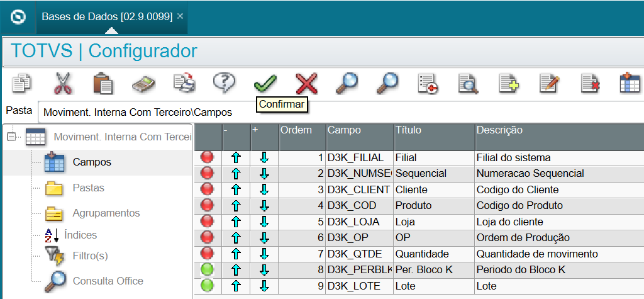The image size is (644, 299).
Task: Click the Título column header
Action: 434,137
